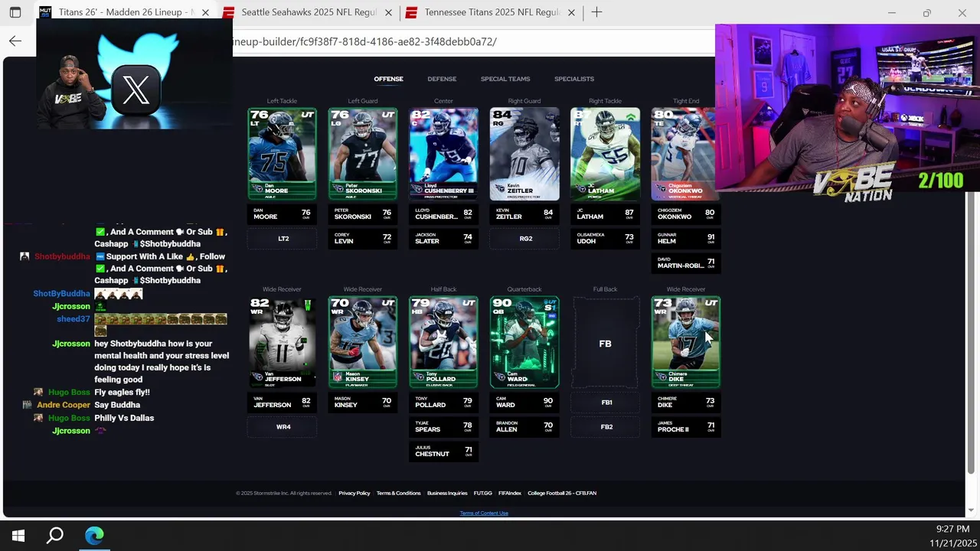Click Van Jefferson 82 depth row
The height and width of the screenshot is (551, 980).
[282, 403]
